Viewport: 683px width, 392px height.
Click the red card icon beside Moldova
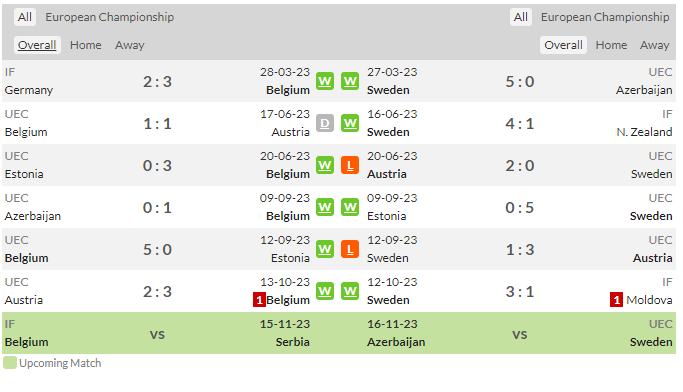[x=616, y=300]
